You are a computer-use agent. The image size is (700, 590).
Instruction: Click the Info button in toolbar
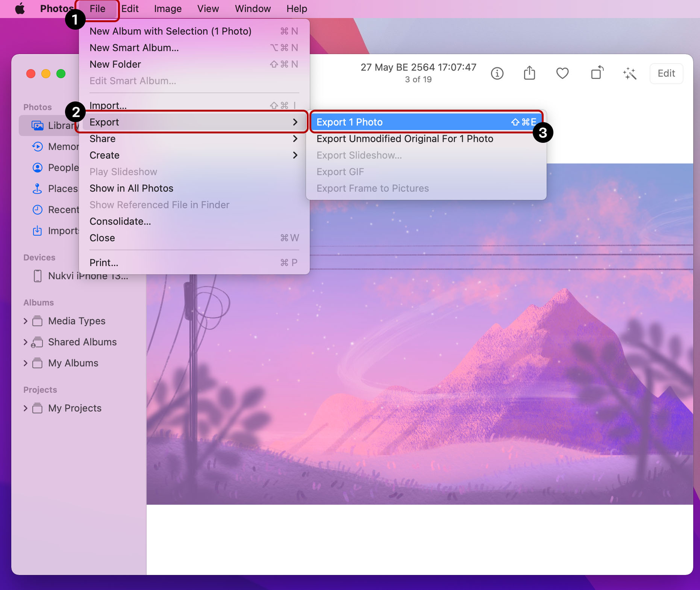tap(497, 73)
